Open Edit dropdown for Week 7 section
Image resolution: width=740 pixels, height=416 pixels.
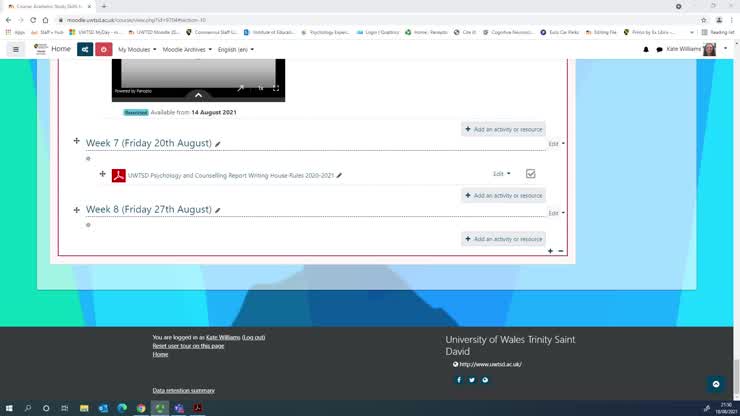[x=556, y=144]
